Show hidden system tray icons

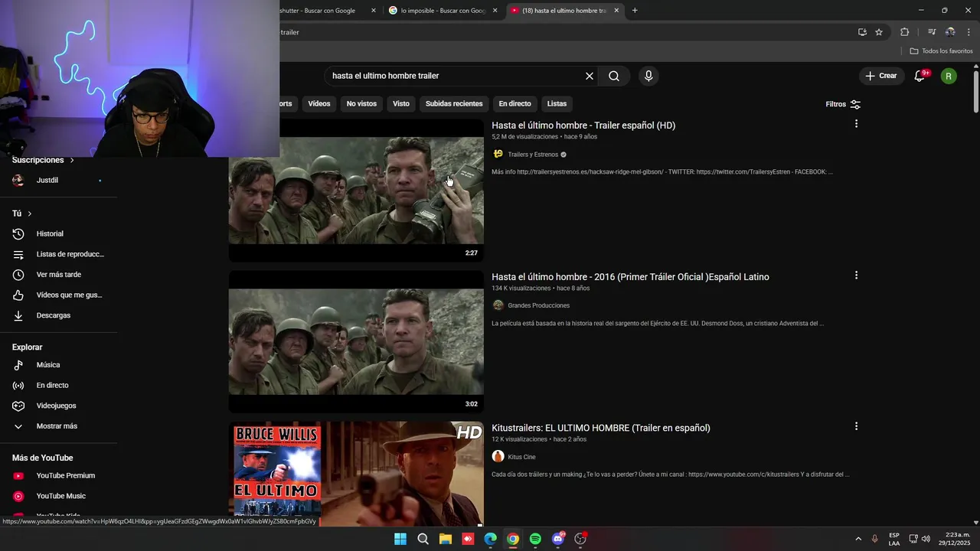click(857, 539)
